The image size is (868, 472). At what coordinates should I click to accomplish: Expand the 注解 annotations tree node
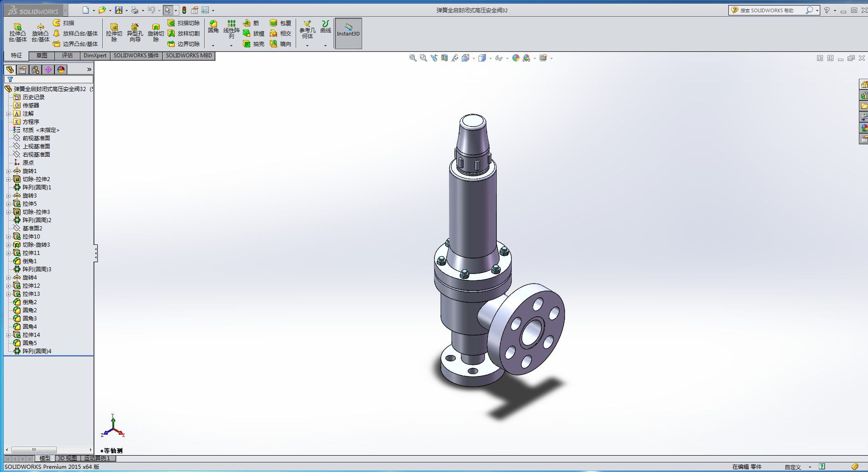point(8,114)
